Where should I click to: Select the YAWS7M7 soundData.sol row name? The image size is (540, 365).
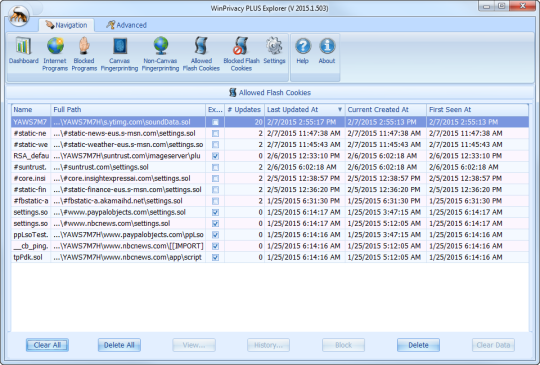pyautogui.click(x=30, y=122)
